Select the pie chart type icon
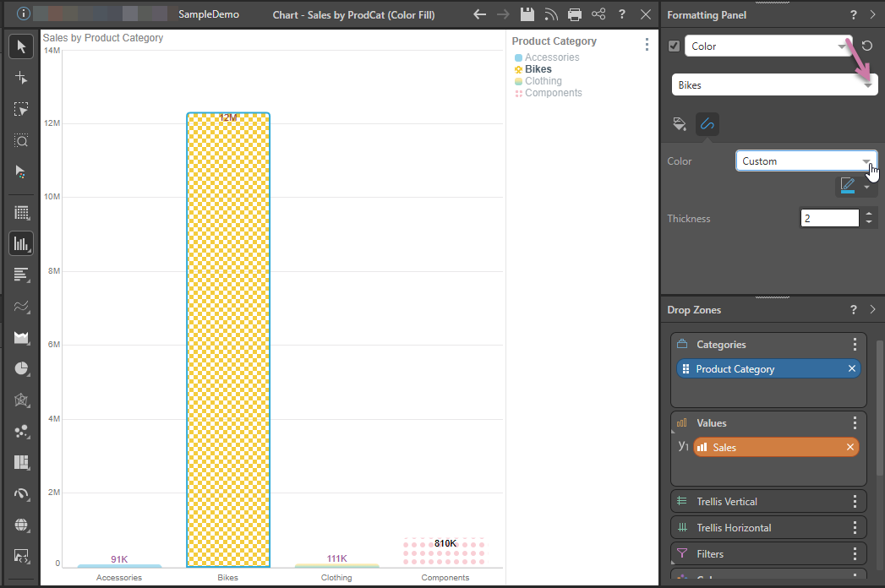Image resolution: width=885 pixels, height=588 pixels. [x=21, y=368]
